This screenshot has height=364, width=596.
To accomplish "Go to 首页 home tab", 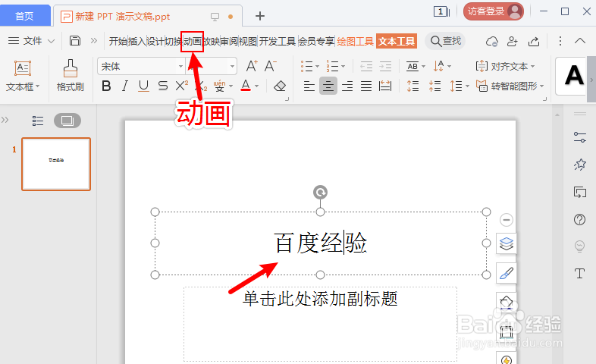I will [x=25, y=16].
